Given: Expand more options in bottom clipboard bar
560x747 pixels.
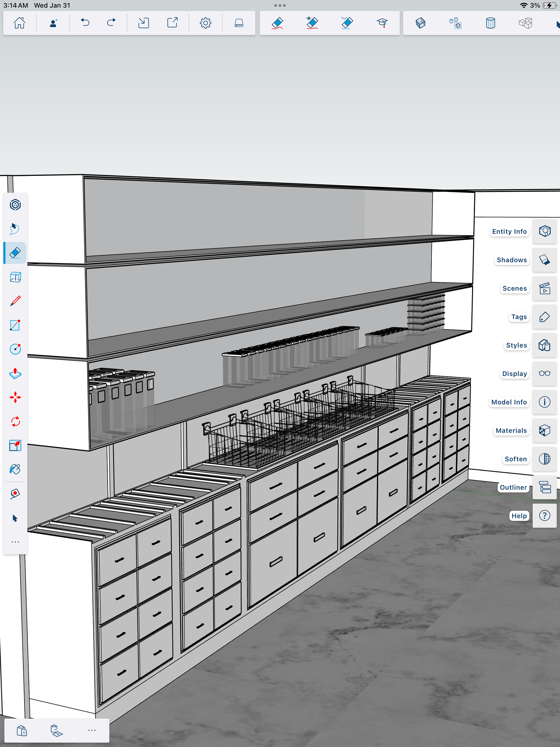Looking at the screenshot, I should point(92,730).
